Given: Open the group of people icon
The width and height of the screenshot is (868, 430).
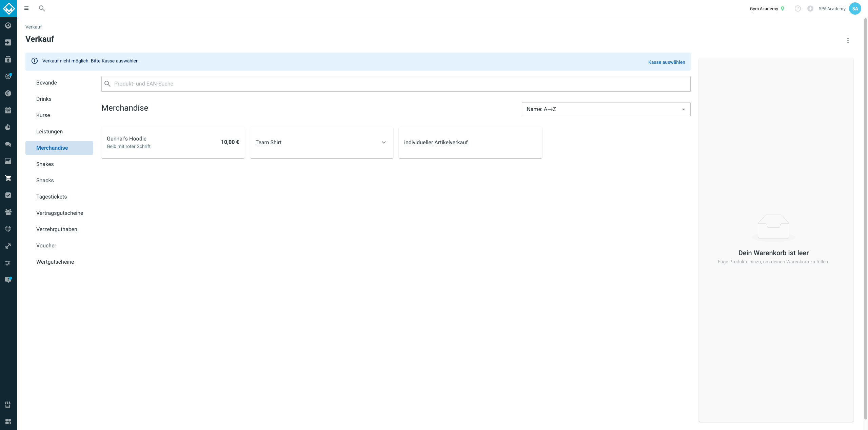Looking at the screenshot, I should [x=8, y=212].
